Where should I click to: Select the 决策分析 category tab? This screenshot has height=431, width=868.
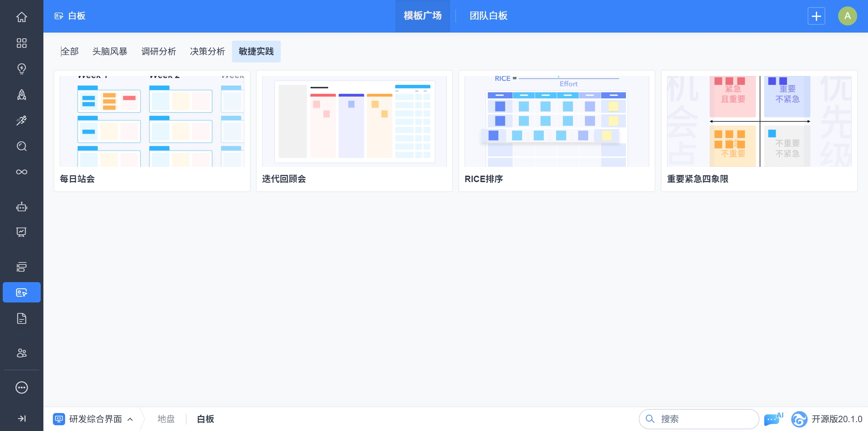coord(207,52)
